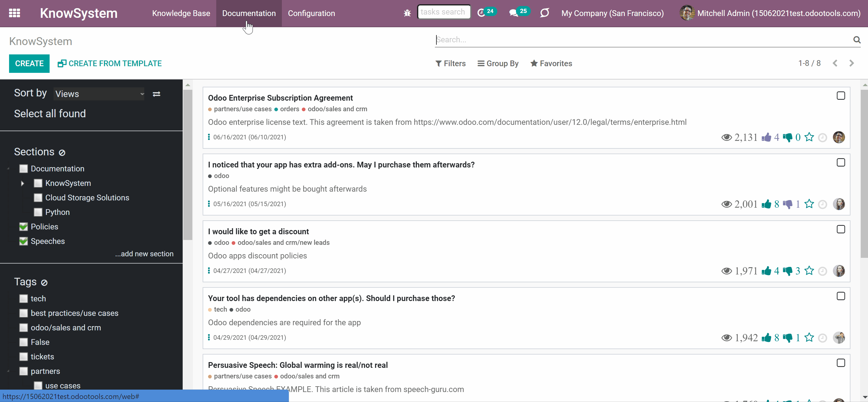Star the dependencies article as favorite
Screen dimensions: 868x402
pos(809,337)
